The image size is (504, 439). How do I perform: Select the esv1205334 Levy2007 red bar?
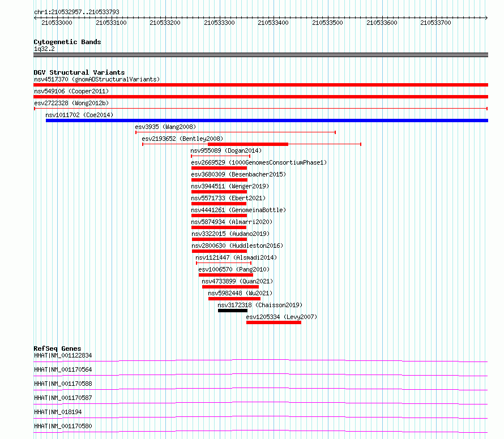274,322
